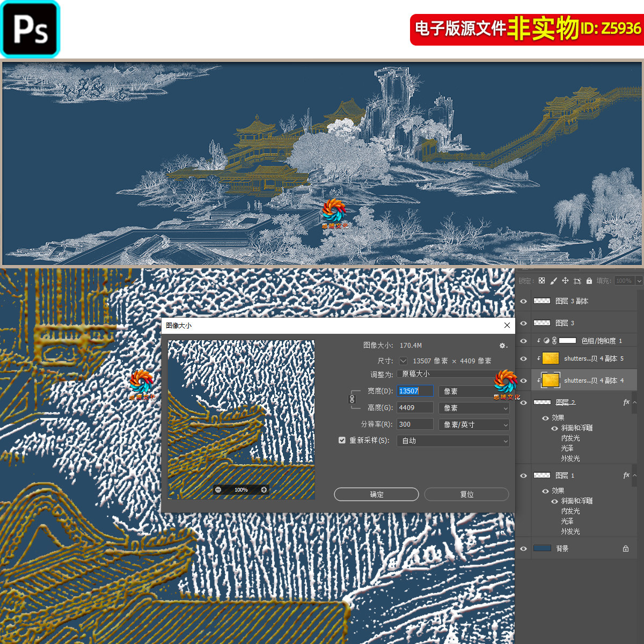Zoom in the preview with plus button
This screenshot has width=644, height=644.
[264, 489]
